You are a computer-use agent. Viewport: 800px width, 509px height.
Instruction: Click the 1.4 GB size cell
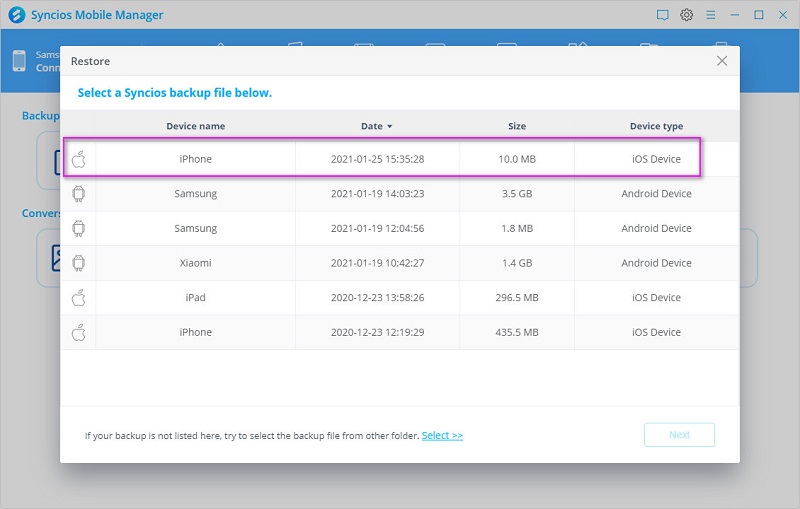[517, 263]
